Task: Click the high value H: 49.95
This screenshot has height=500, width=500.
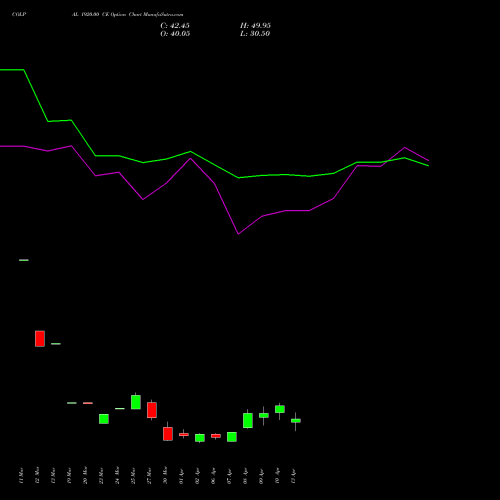Action: (x=255, y=26)
